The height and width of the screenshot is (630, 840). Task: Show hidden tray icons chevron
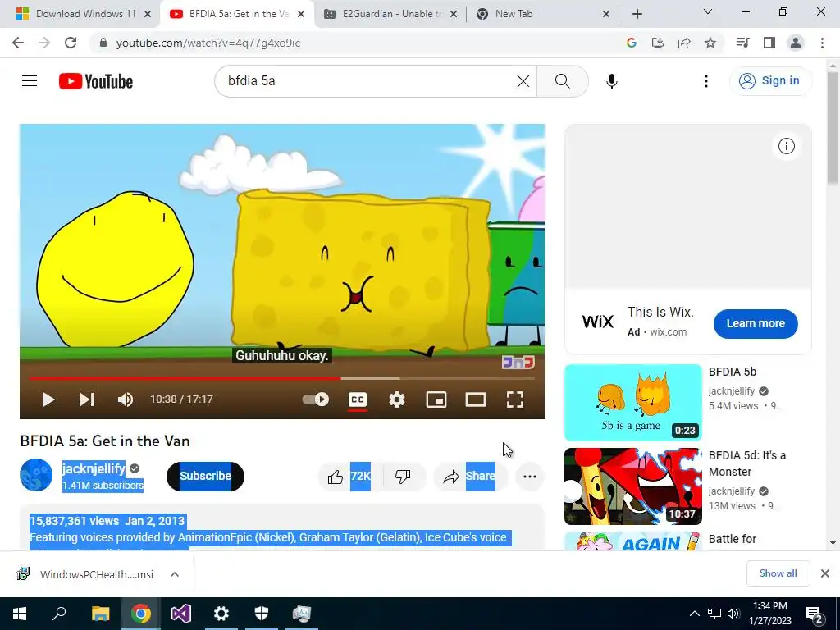(694, 614)
